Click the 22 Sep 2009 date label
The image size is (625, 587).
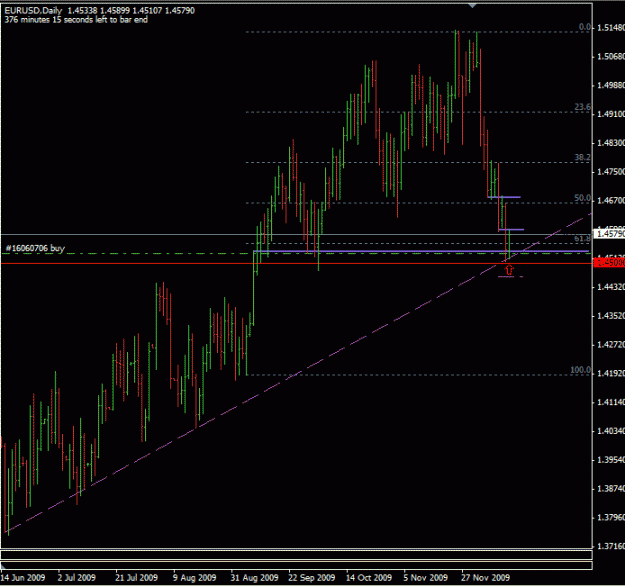click(311, 577)
